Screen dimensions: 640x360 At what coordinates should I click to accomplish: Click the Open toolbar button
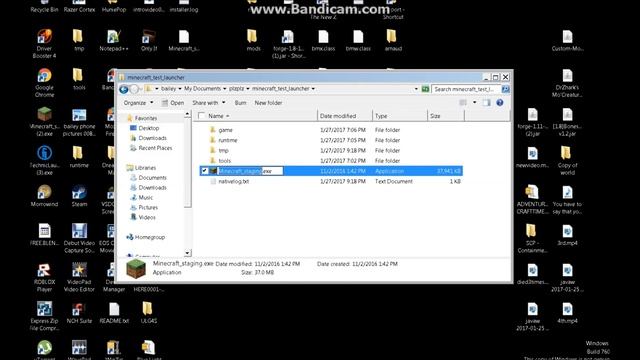(x=173, y=103)
